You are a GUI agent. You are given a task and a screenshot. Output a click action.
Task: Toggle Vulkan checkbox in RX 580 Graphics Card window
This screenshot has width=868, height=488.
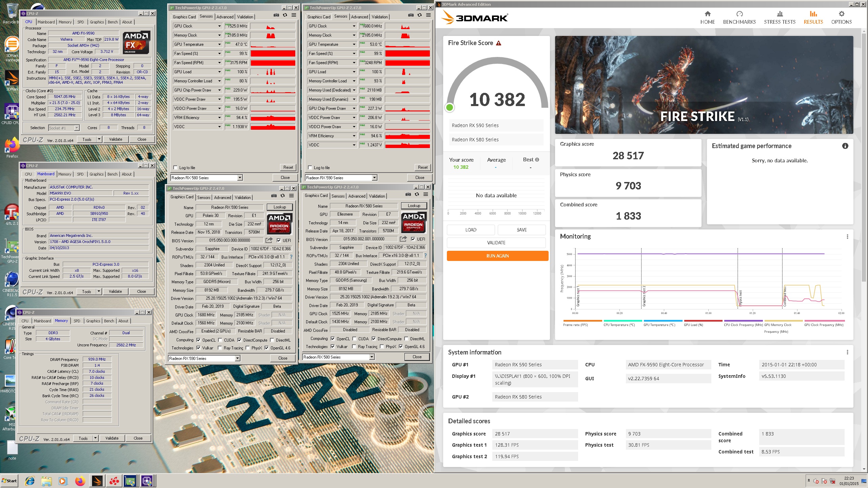[333, 346]
